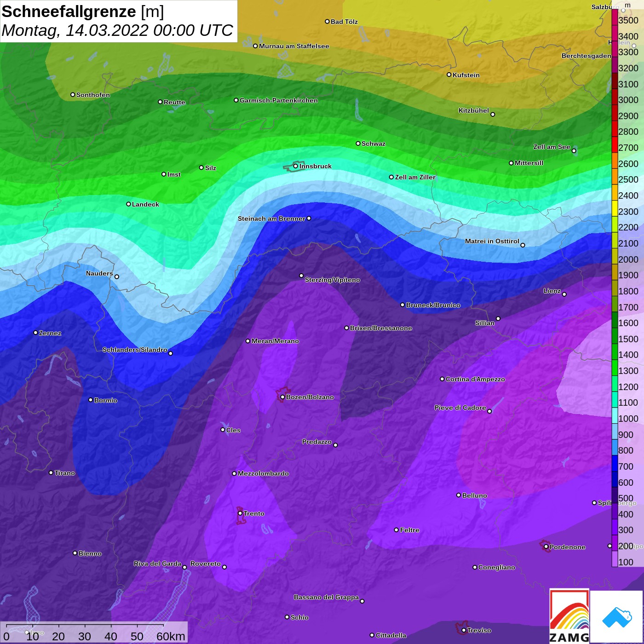Screen dimensions: 644x644
Task: Click the Landeck city marker dot
Action: (x=128, y=204)
